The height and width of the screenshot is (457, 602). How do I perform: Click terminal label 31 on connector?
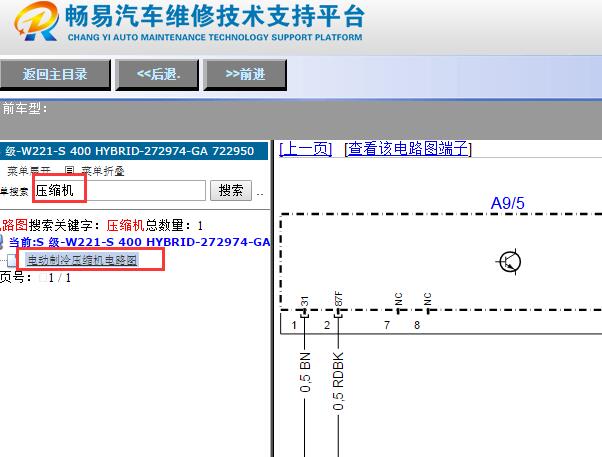tap(304, 301)
